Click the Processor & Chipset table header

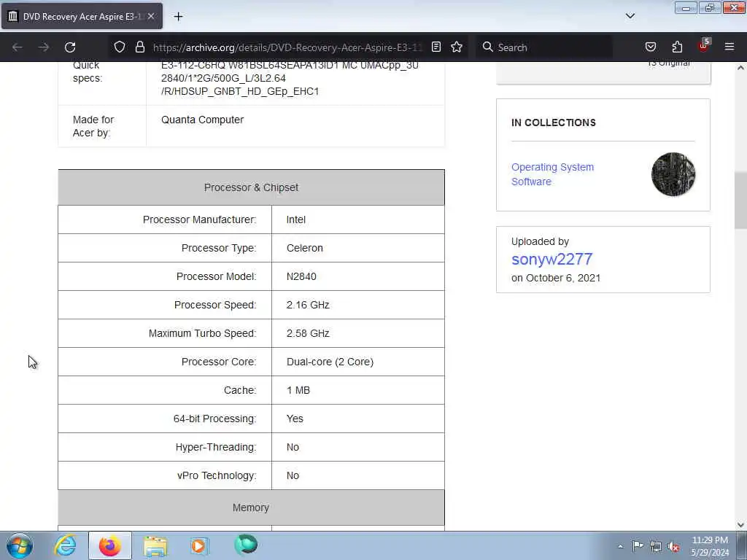pos(251,187)
